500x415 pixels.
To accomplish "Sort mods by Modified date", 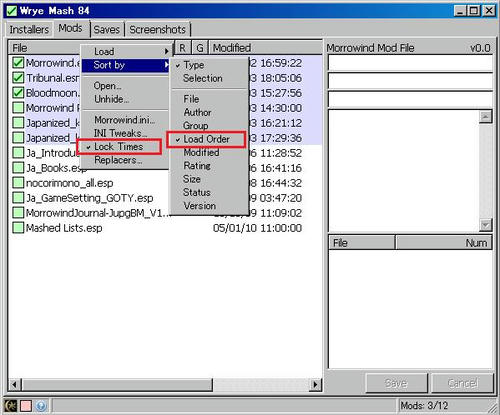I will [209, 152].
